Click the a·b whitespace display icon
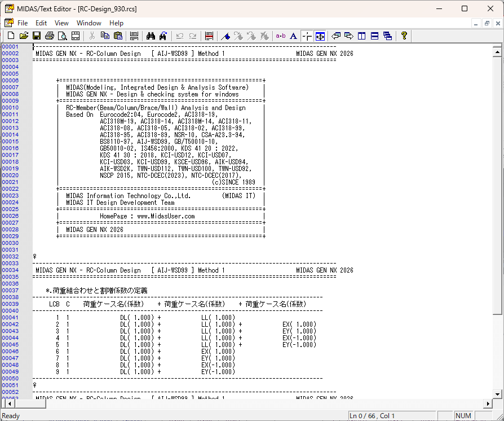This screenshot has width=504, height=421. pos(281,36)
